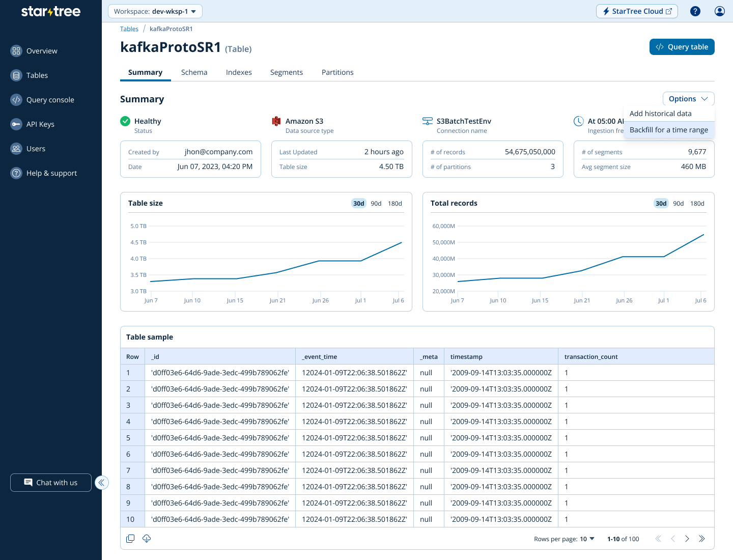Screen dimensions: 733x560
Task: Click the Tables breadcrumb link
Action: pos(129,29)
